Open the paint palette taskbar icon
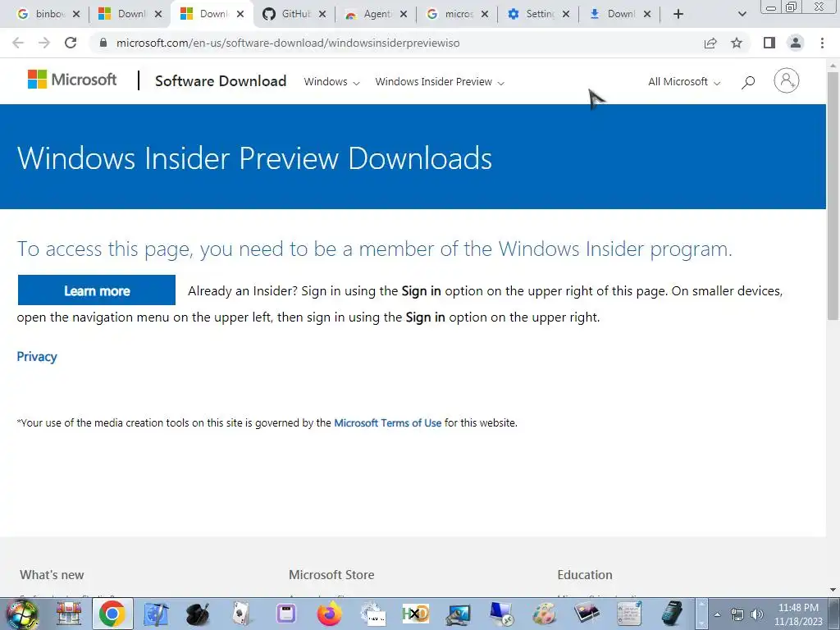The image size is (840, 630). 543,614
